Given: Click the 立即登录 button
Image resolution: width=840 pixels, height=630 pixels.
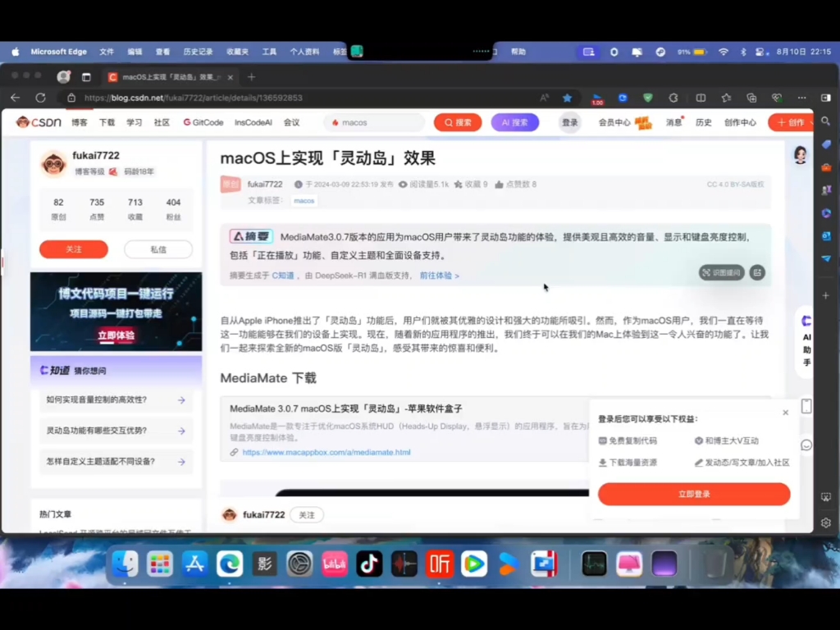Looking at the screenshot, I should (694, 494).
